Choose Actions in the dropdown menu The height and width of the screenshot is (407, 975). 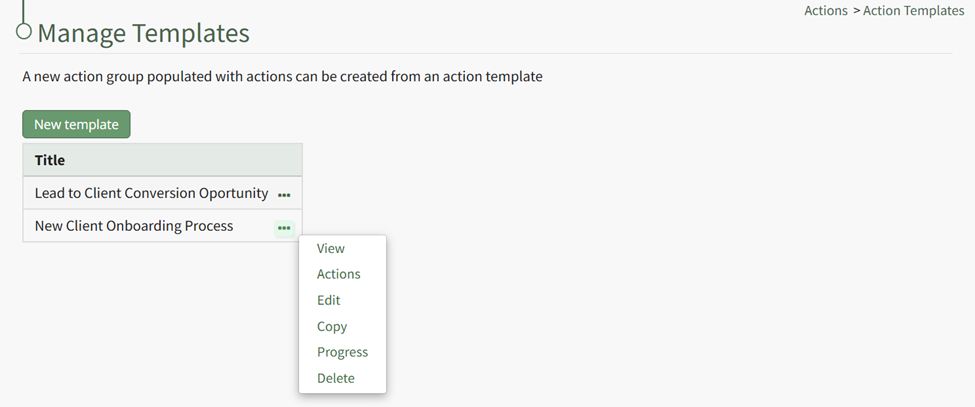pyautogui.click(x=338, y=274)
